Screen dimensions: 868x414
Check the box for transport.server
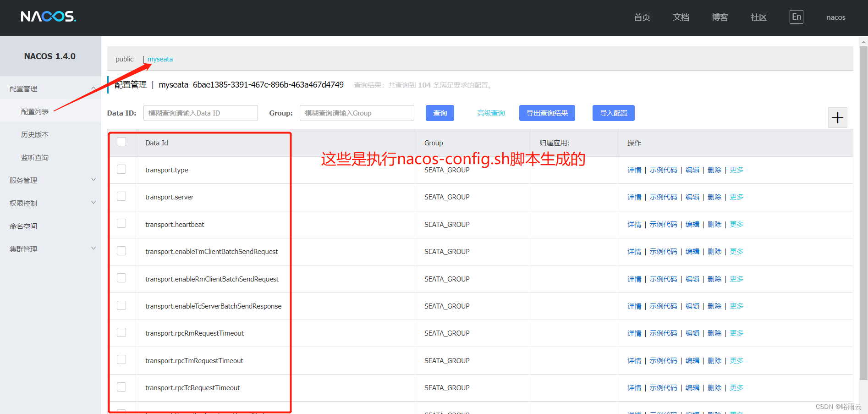121,196
